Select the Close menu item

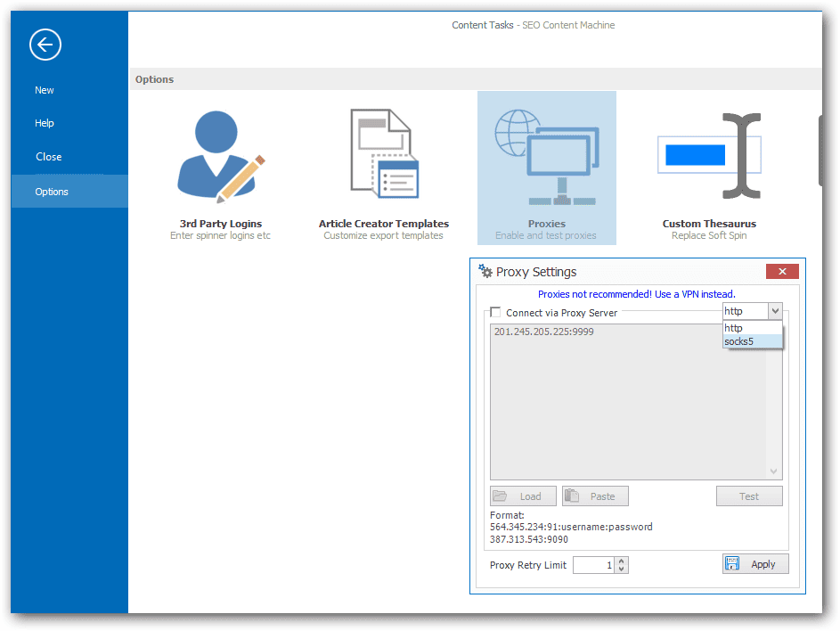pos(49,157)
